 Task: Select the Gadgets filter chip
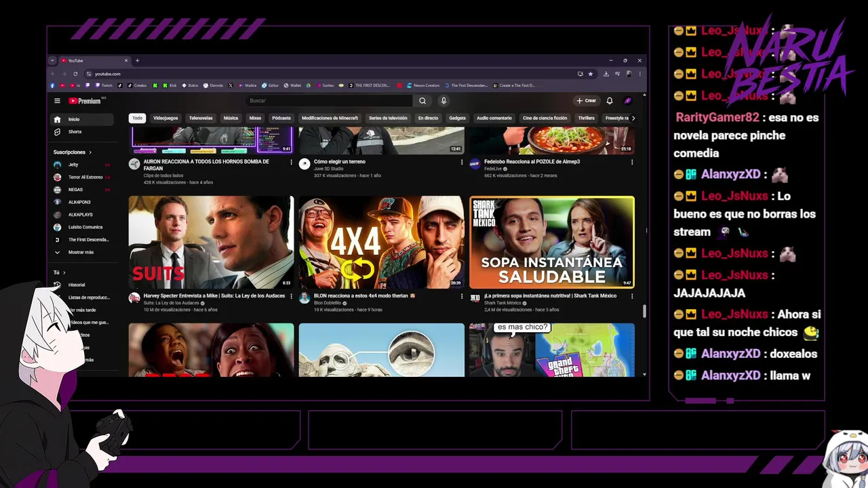pyautogui.click(x=458, y=118)
